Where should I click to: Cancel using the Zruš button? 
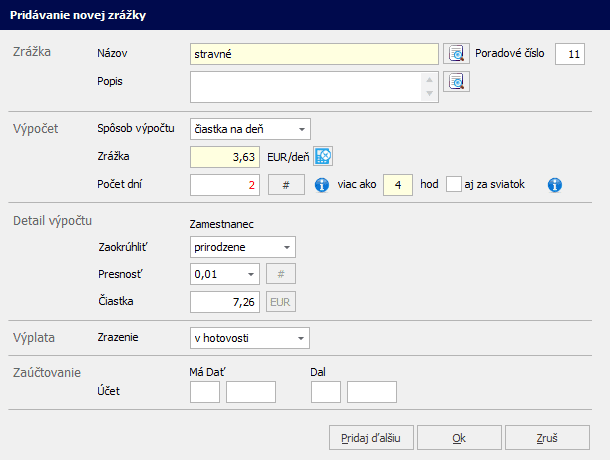tap(547, 438)
